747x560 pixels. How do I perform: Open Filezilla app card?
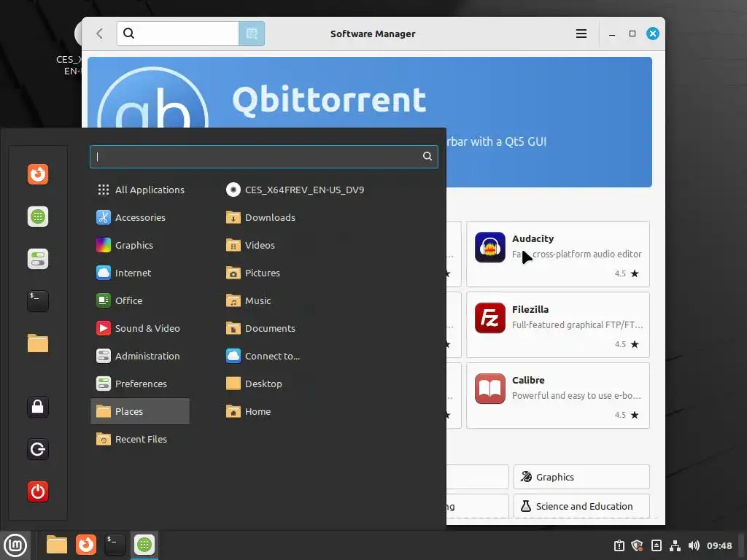558,324
